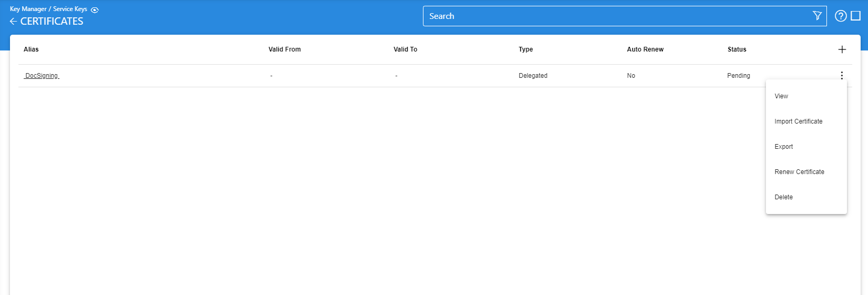
Task: Add a new certificate with the plus icon
Action: pyautogui.click(x=842, y=49)
